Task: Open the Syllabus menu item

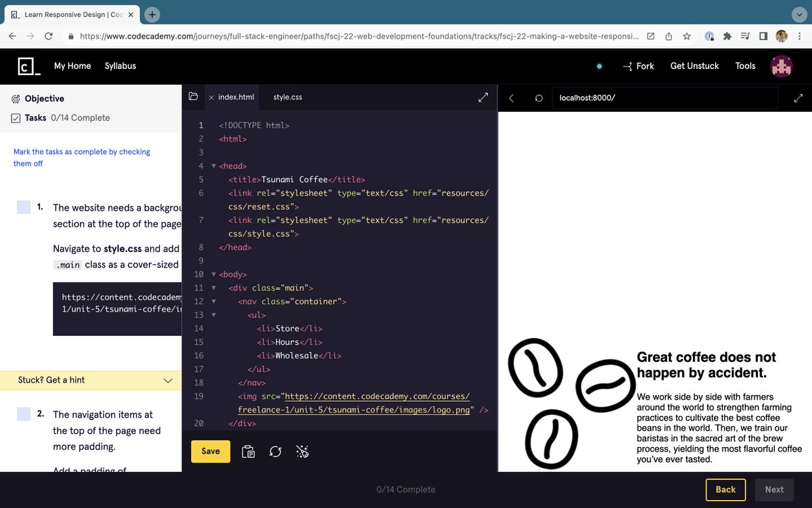Action: (x=120, y=66)
